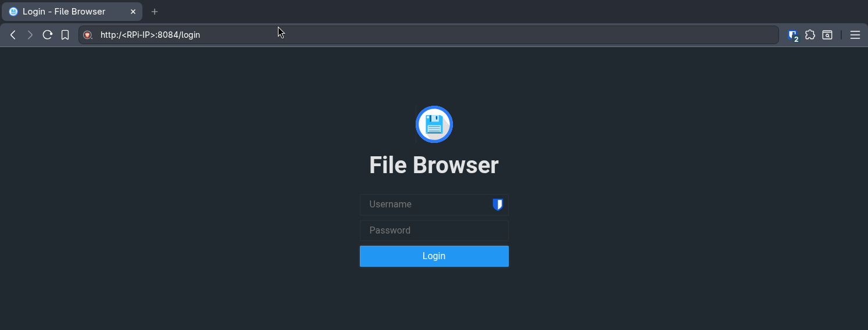The height and width of the screenshot is (330, 868).
Task: Reload the File Browser login page
Action: (x=48, y=35)
